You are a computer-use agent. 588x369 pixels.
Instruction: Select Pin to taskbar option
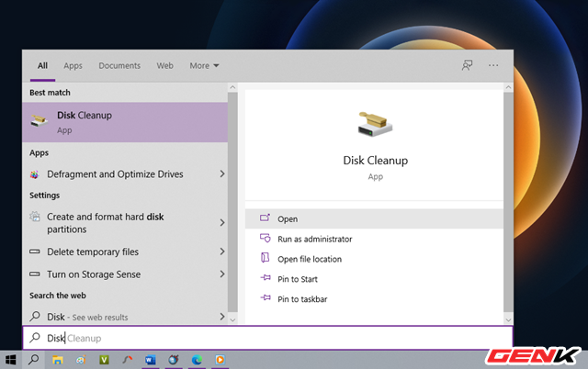[x=302, y=299]
